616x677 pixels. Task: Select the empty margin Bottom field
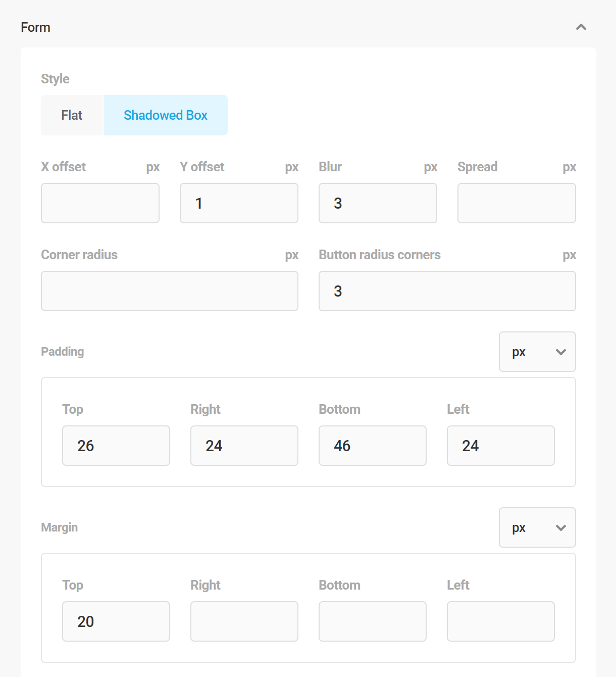point(372,621)
